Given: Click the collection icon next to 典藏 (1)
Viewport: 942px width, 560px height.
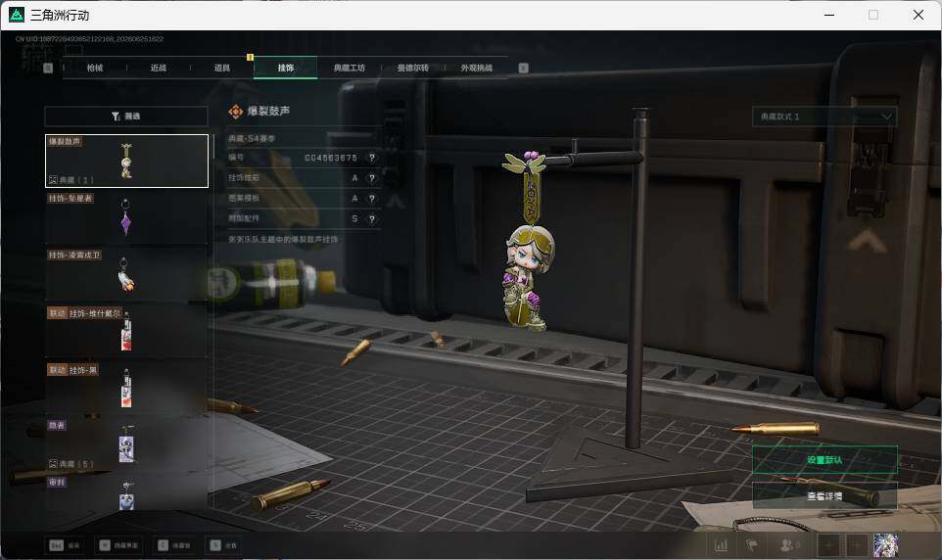Looking at the screenshot, I should tap(53, 180).
